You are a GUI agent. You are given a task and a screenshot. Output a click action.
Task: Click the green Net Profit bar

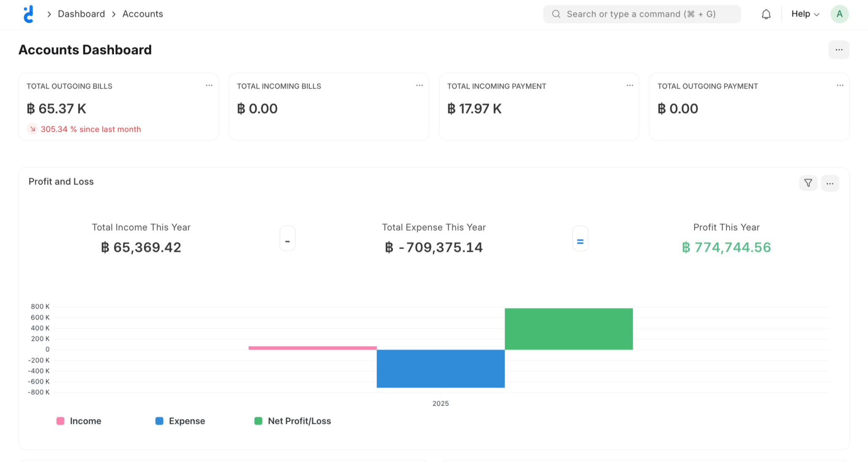tap(568, 329)
